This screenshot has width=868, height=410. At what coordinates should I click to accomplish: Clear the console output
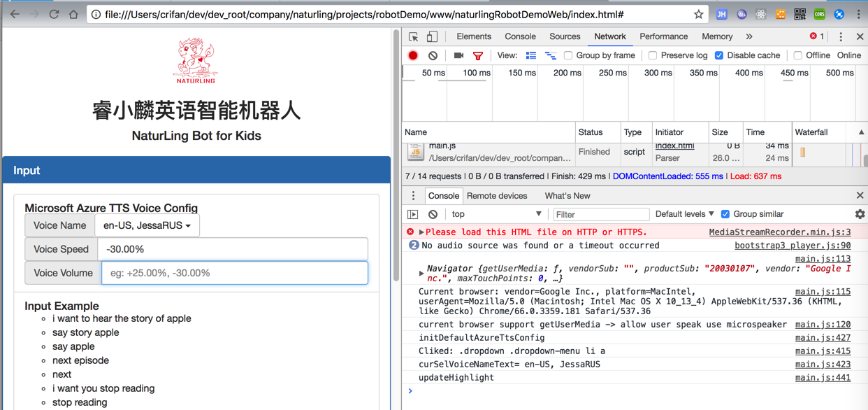433,214
